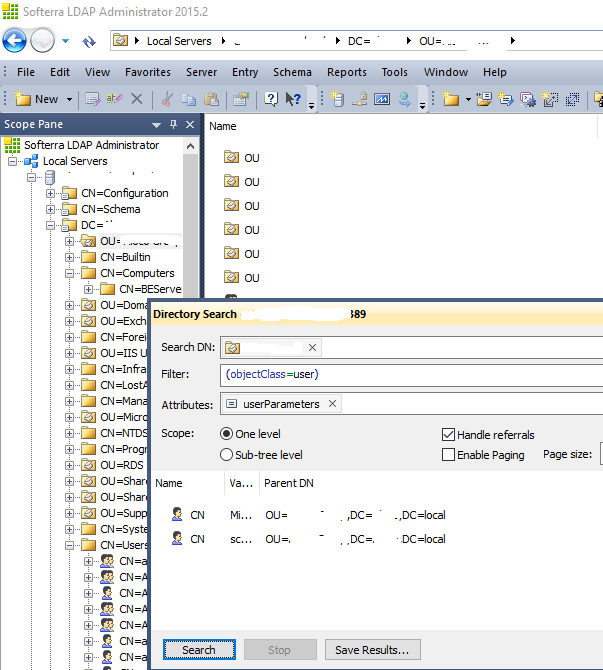This screenshot has height=670, width=603.
Task: Click the Parent DN column header
Action: (289, 483)
